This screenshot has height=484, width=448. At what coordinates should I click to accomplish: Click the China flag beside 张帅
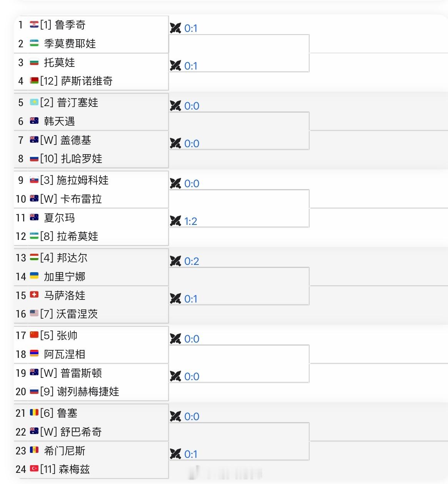[x=34, y=335]
